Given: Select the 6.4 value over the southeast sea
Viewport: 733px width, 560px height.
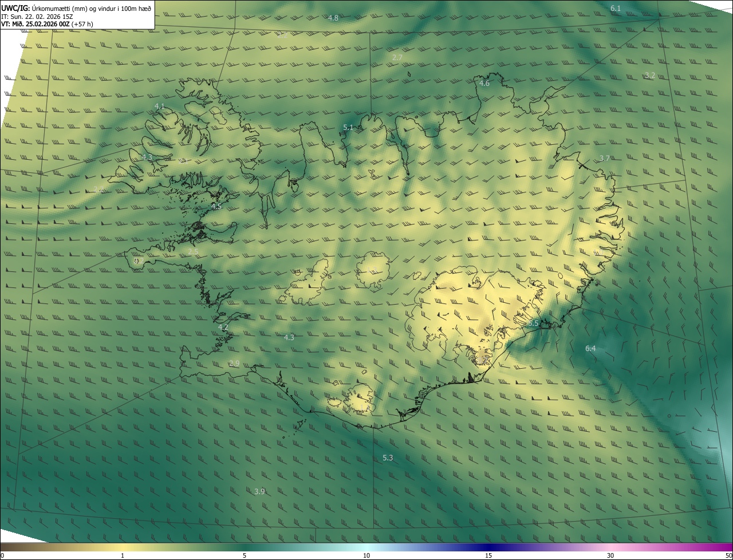Looking at the screenshot, I should click(590, 349).
